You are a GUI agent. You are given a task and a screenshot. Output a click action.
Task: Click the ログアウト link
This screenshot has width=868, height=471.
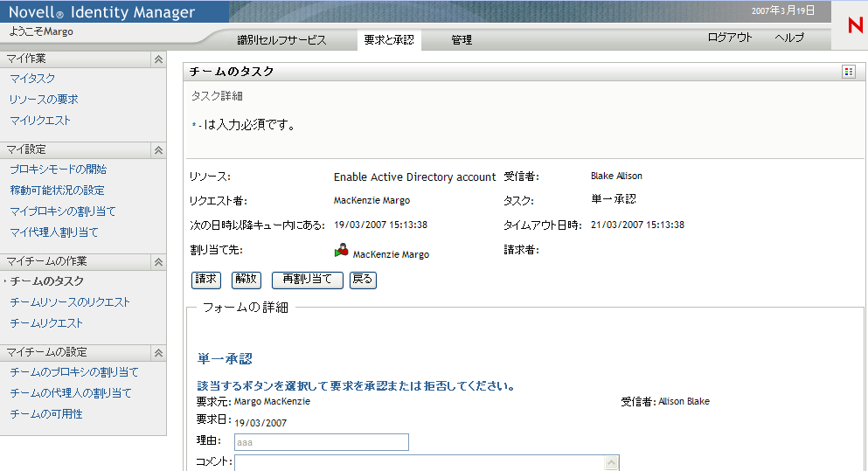pyautogui.click(x=730, y=38)
